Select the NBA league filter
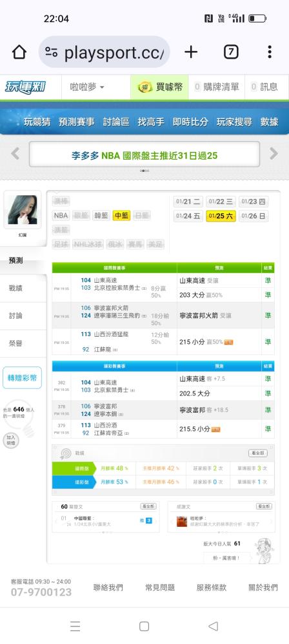The height and width of the screenshot is (644, 289). [61, 215]
